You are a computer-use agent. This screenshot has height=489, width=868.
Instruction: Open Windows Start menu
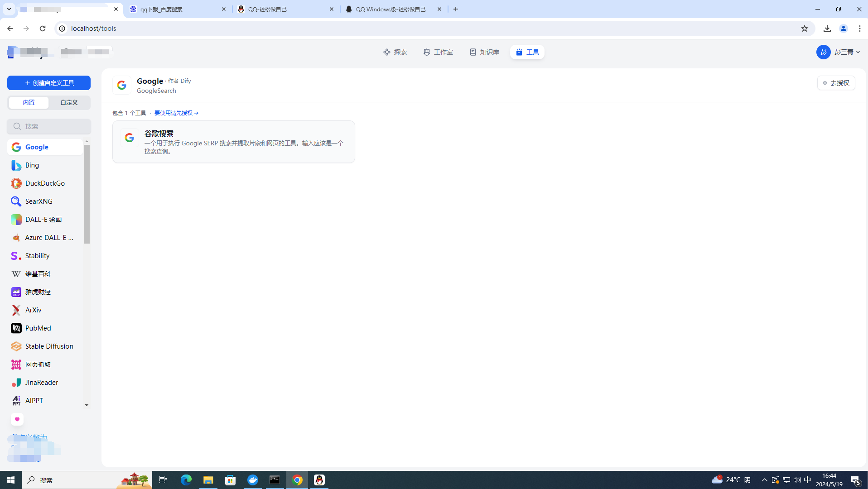pyautogui.click(x=11, y=480)
